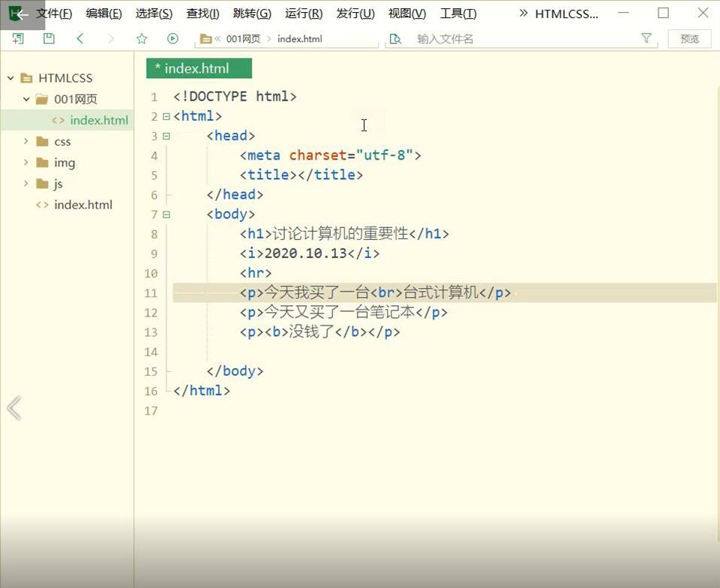720x588 pixels.
Task: Fold the body tag on line 7
Action: pyautogui.click(x=166, y=214)
